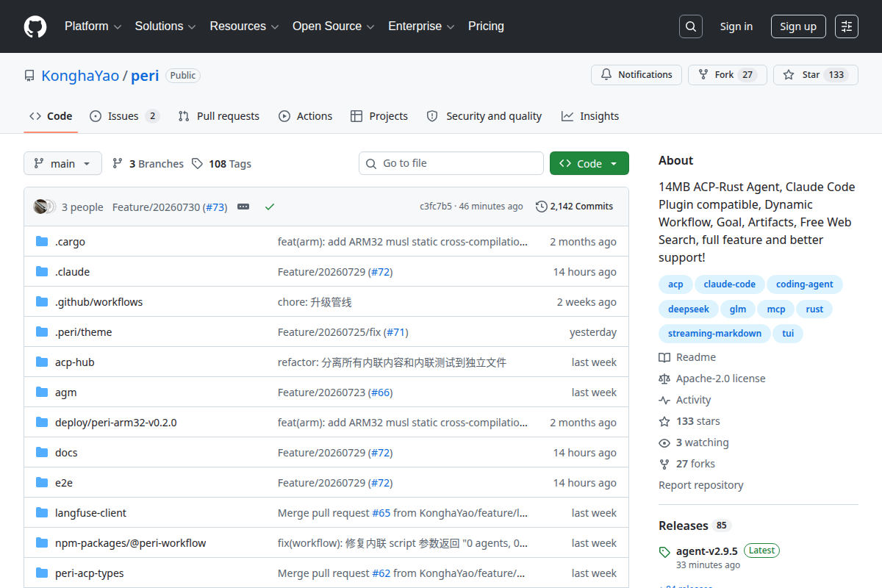This screenshot has height=588, width=882.
Task: Click the tag icon beside agent-v2.9.5
Action: (664, 551)
